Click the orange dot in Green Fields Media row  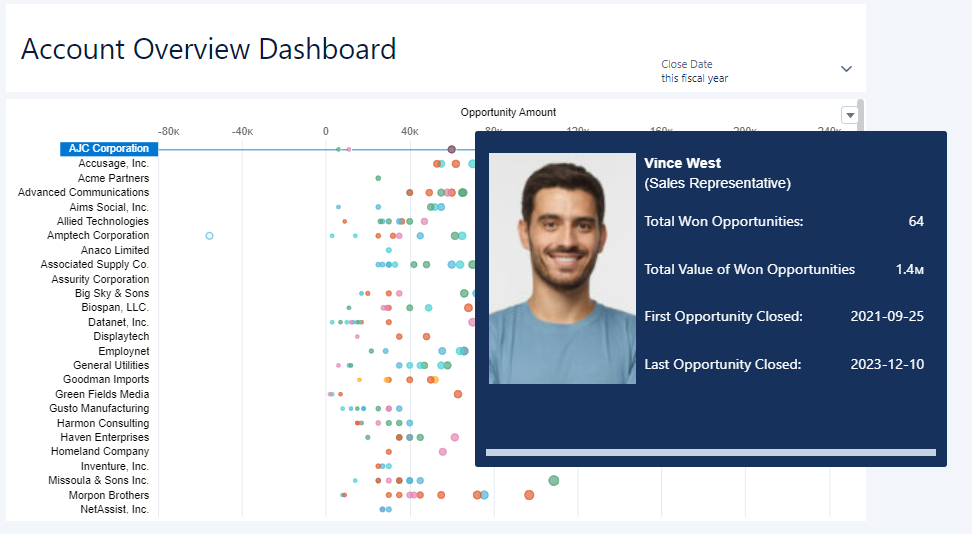click(458, 394)
